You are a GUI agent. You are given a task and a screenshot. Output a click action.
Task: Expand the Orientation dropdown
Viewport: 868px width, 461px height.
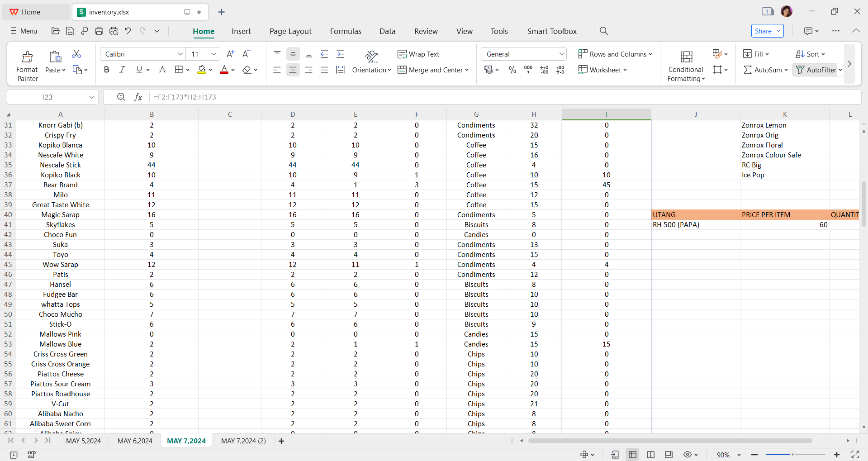[389, 70]
